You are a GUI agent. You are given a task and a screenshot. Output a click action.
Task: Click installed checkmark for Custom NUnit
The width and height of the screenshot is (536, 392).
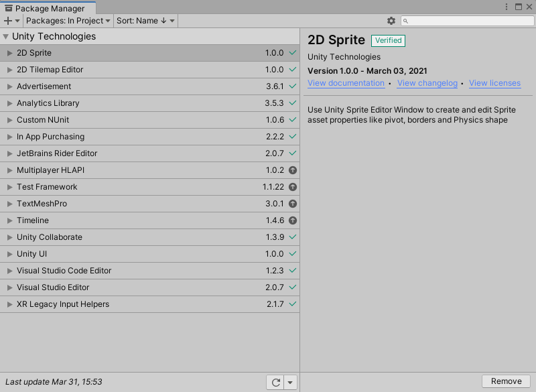tap(293, 120)
